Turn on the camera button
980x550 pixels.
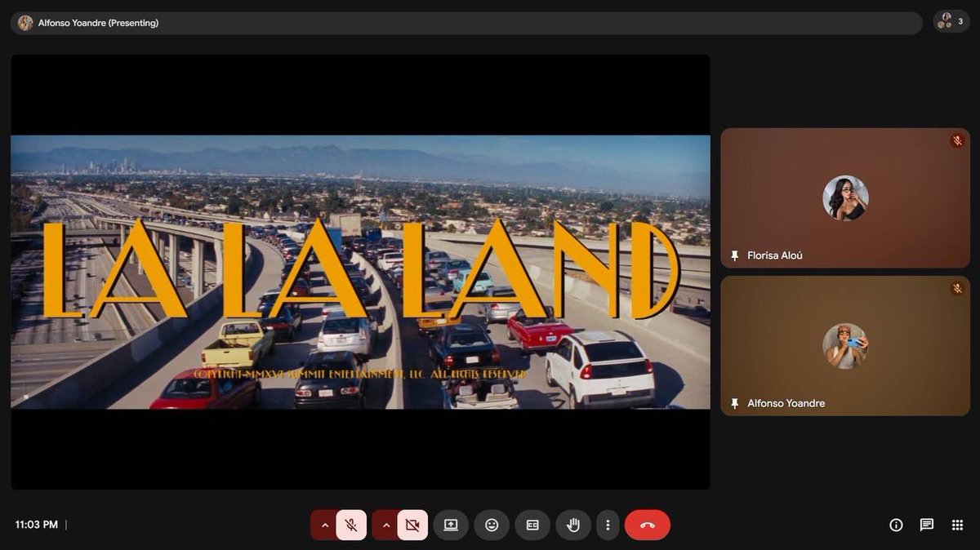(412, 525)
